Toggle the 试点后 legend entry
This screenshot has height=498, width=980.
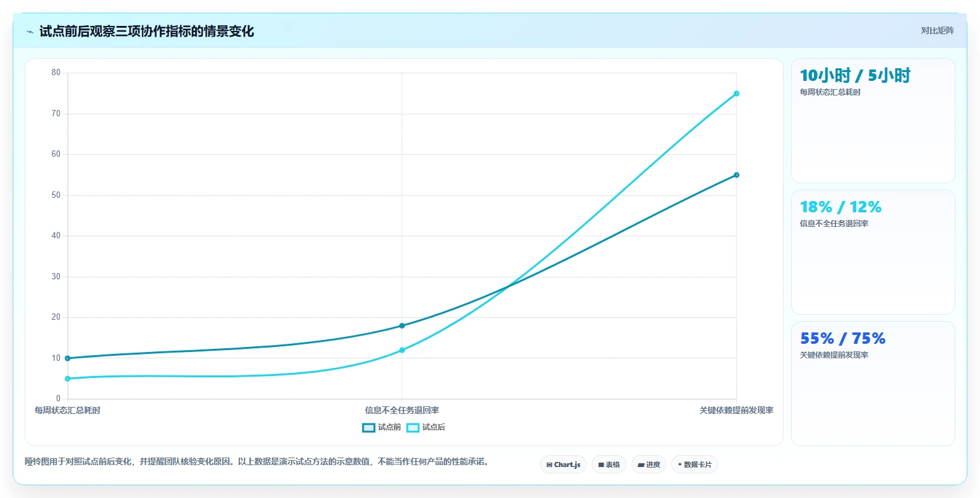click(426, 428)
